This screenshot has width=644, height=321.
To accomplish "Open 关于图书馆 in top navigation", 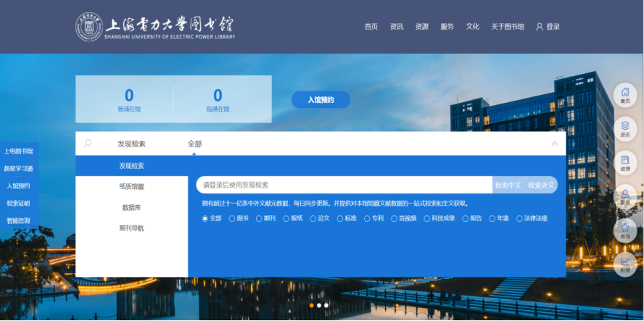I will [x=508, y=27].
